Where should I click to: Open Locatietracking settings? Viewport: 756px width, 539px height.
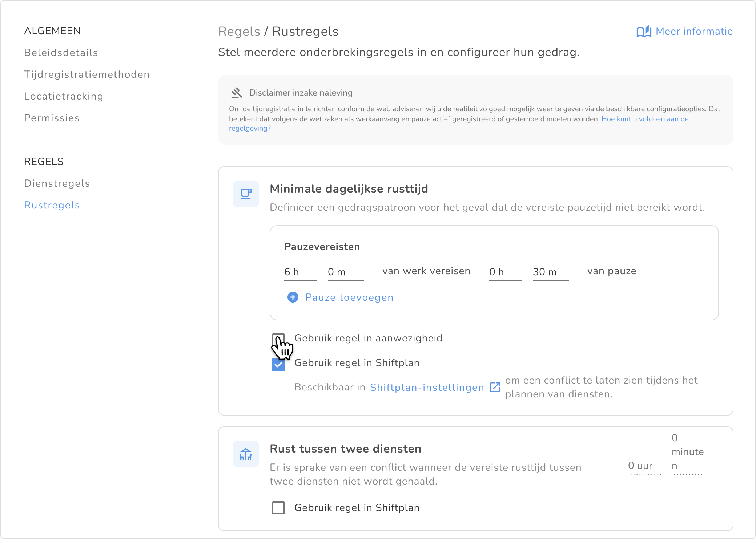point(64,96)
